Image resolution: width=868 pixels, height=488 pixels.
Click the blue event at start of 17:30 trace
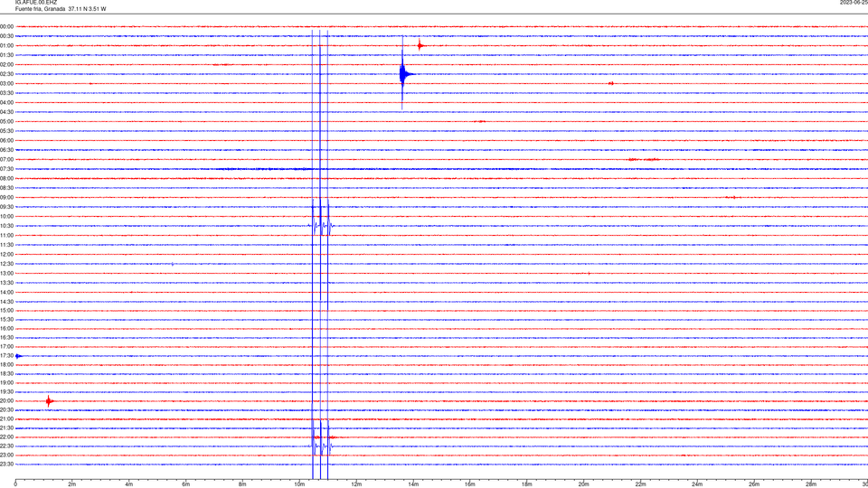18,356
